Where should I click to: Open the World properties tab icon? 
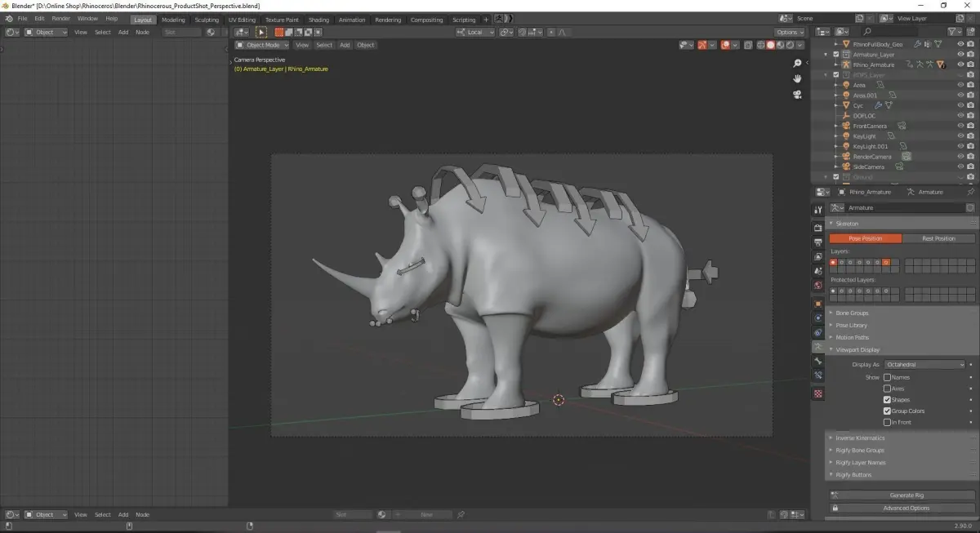click(x=818, y=285)
